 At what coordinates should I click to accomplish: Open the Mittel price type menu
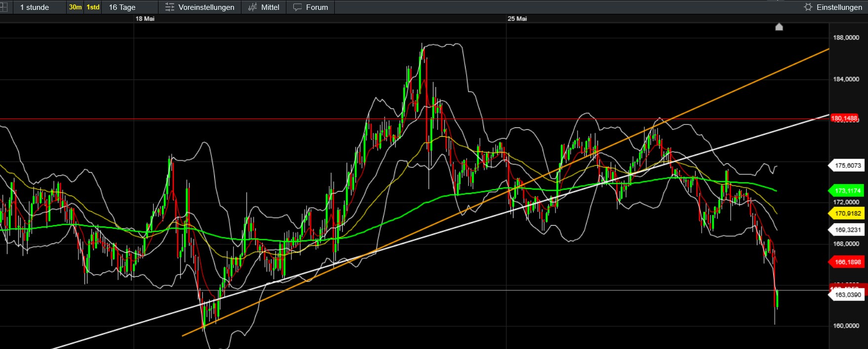(x=264, y=7)
